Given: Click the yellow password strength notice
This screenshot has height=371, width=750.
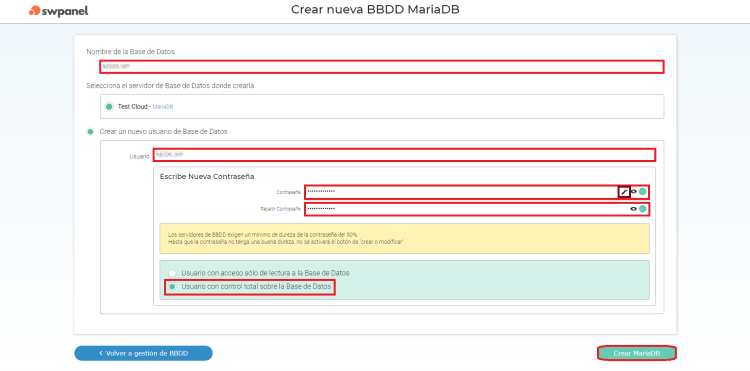Looking at the screenshot, I should coord(404,238).
